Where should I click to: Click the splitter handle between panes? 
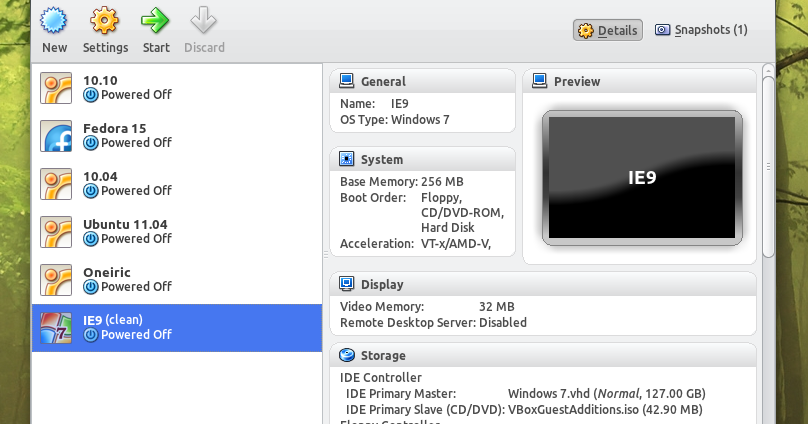(x=326, y=254)
